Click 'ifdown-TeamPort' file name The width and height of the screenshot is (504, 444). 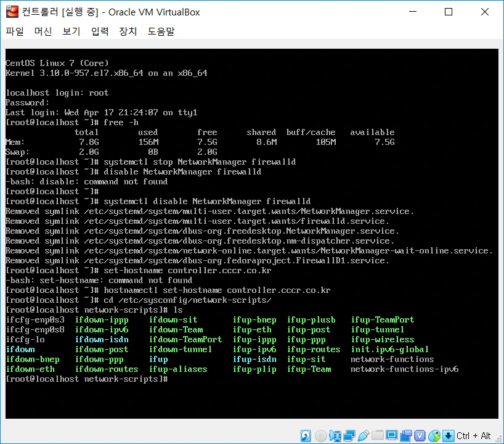(185, 339)
